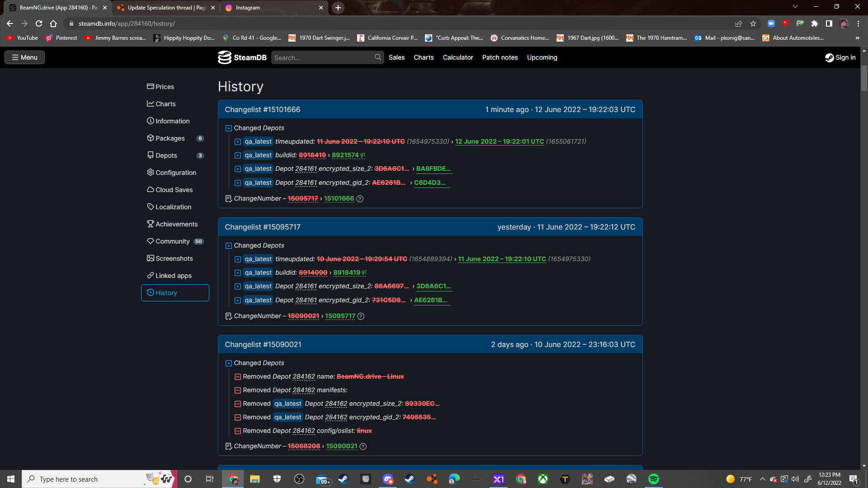This screenshot has height=488, width=868.
Task: Click the search magnifier icon
Action: [377, 57]
